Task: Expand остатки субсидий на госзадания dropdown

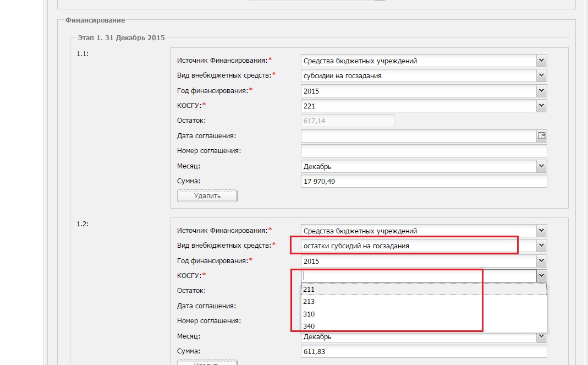Action: coord(542,246)
